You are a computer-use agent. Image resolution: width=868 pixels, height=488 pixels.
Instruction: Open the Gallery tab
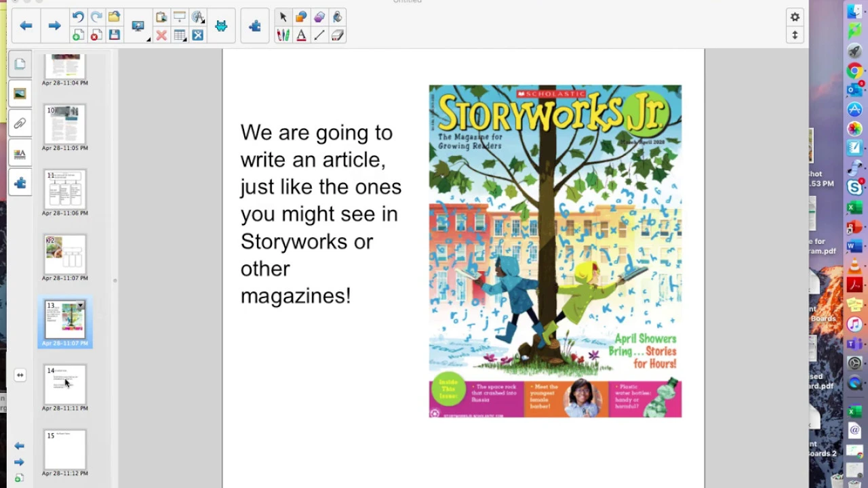pos(20,94)
